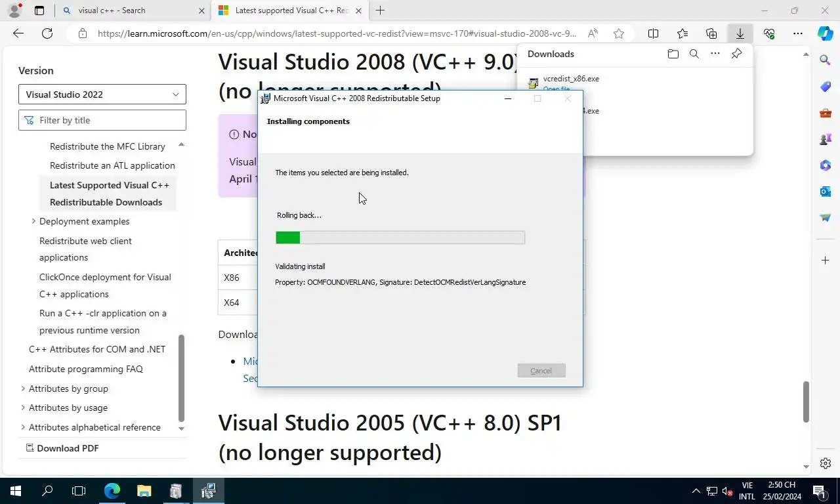Open Redistribute web client applications
Image resolution: width=840 pixels, height=504 pixels.
point(85,249)
